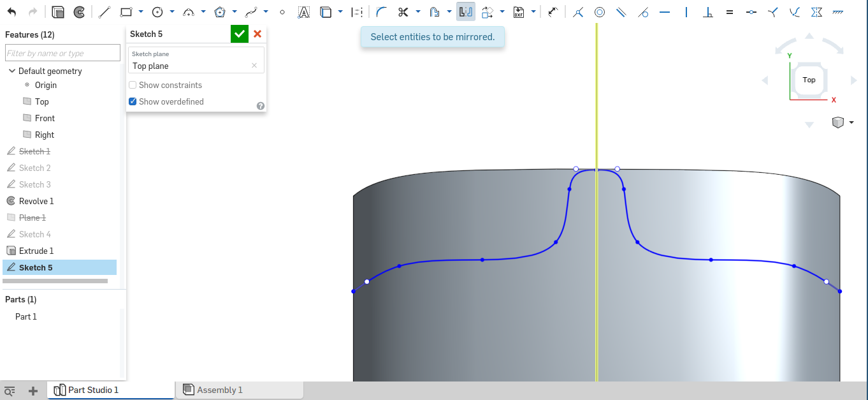Apply the Equal constraint
The height and width of the screenshot is (400, 868).
pos(730,11)
